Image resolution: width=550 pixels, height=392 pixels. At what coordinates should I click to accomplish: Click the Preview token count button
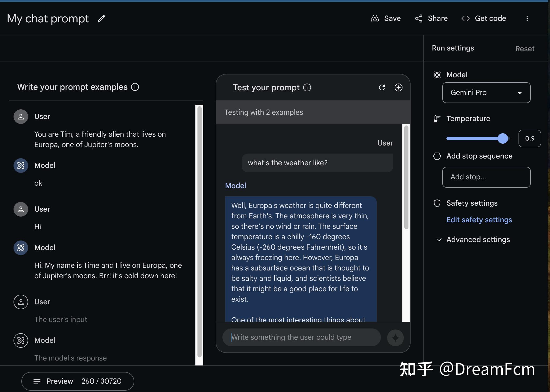pyautogui.click(x=78, y=381)
